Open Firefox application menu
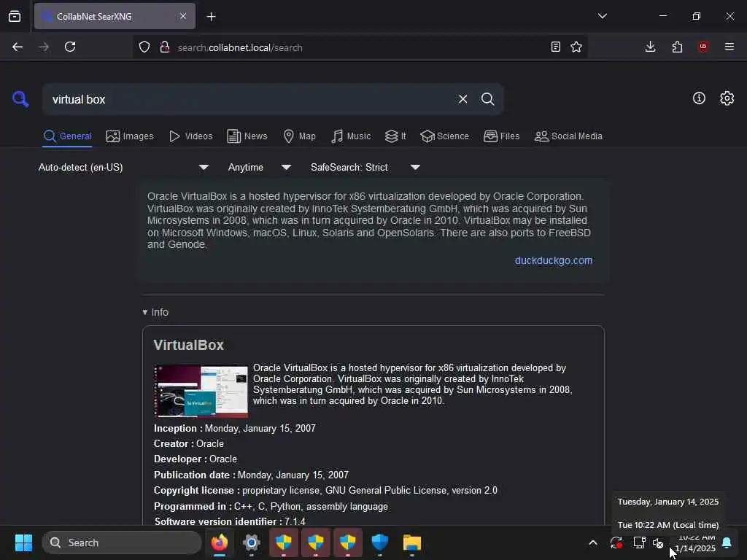747x560 pixels. coord(729,47)
